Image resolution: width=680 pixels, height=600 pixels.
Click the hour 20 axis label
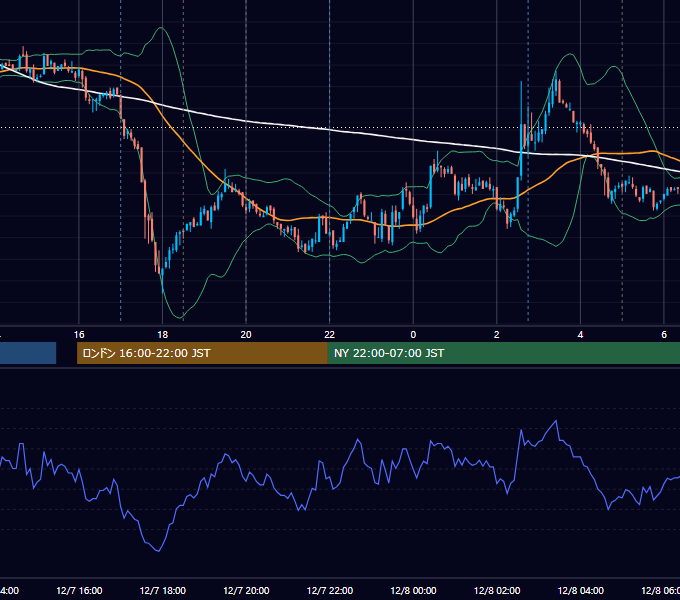click(x=246, y=335)
